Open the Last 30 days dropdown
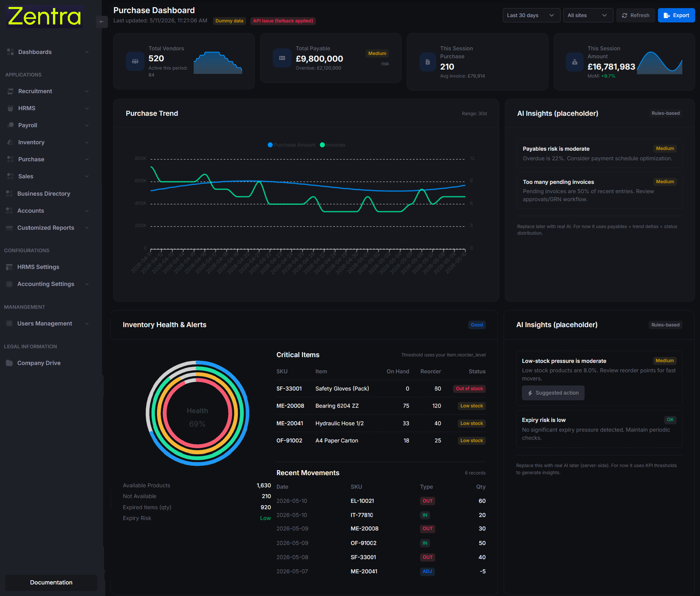This screenshot has height=596, width=700. (531, 15)
